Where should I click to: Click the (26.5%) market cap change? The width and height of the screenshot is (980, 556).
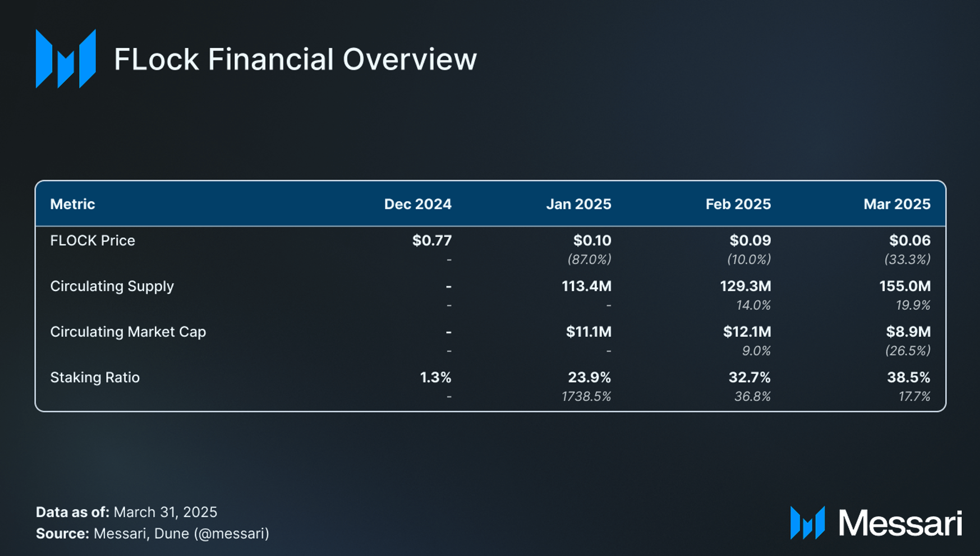[x=908, y=351]
